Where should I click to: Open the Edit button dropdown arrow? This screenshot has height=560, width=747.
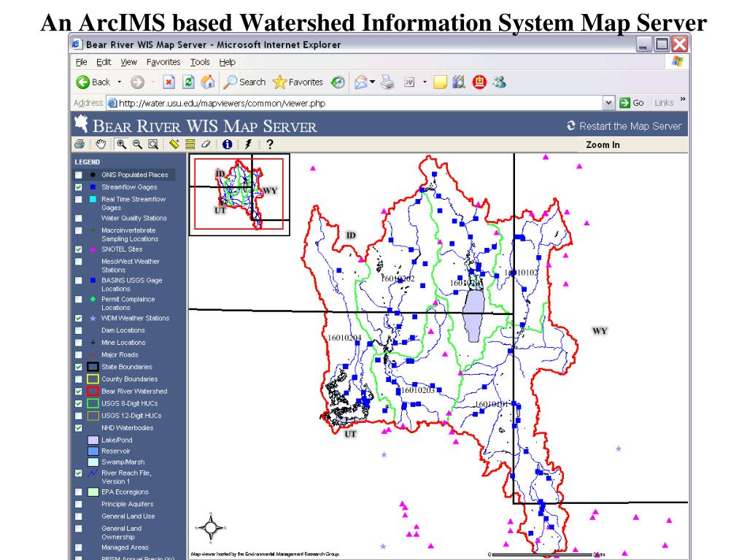[x=425, y=82]
